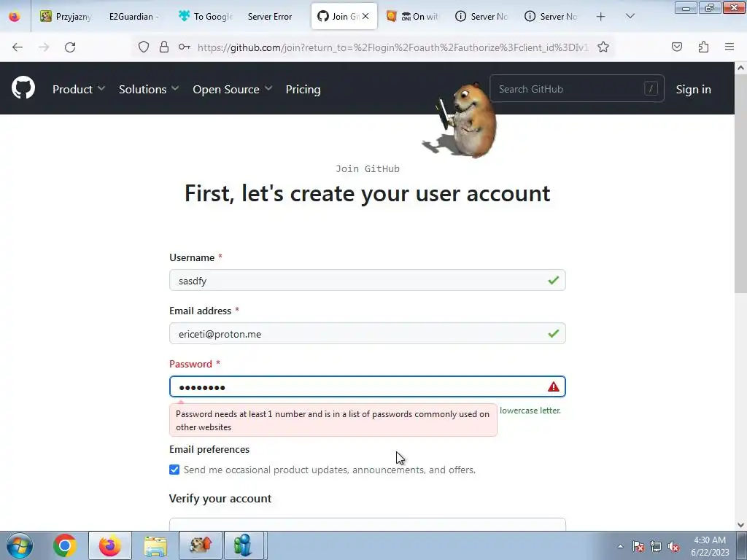Image resolution: width=747 pixels, height=560 pixels.
Task: Click the page scrollbar thumb
Action: 740,183
